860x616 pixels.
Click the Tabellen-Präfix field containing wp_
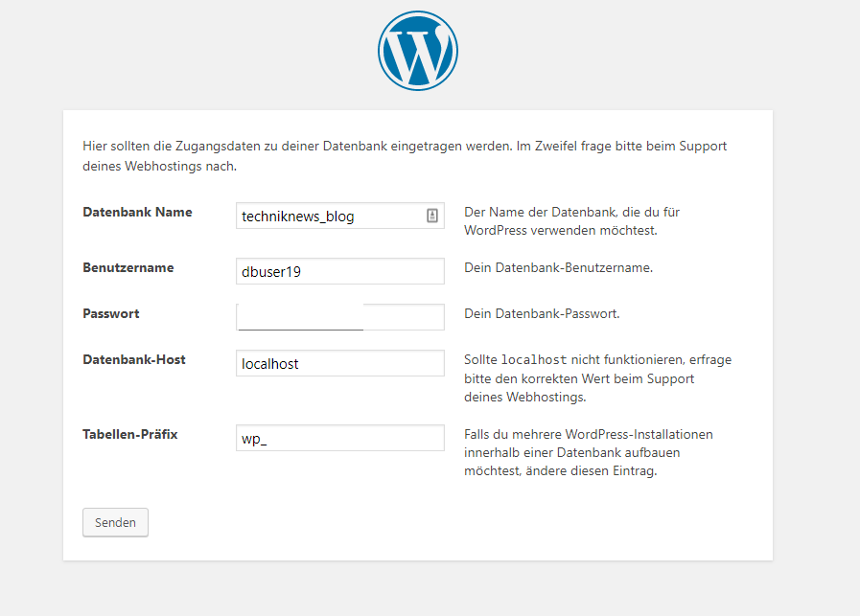pyautogui.click(x=340, y=438)
